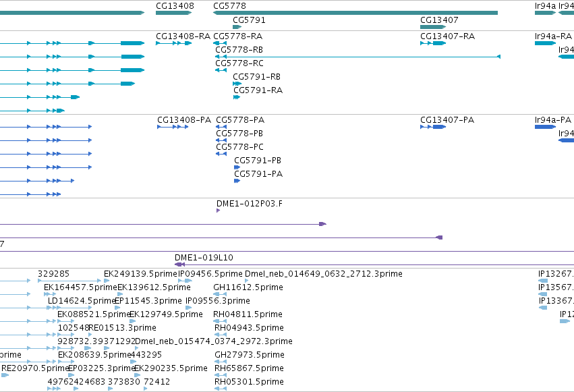Select the CG5778-RC transcript label
This screenshot has height=392, width=574.
click(239, 63)
